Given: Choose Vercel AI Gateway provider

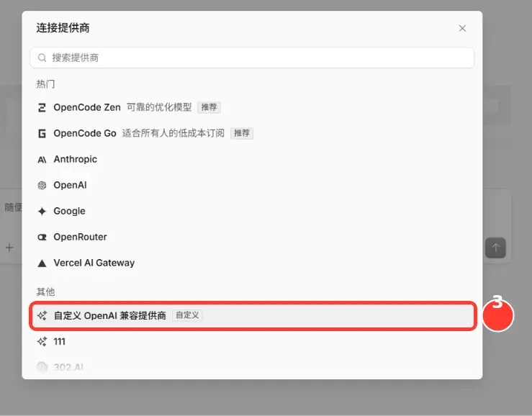Looking at the screenshot, I should tap(252, 263).
